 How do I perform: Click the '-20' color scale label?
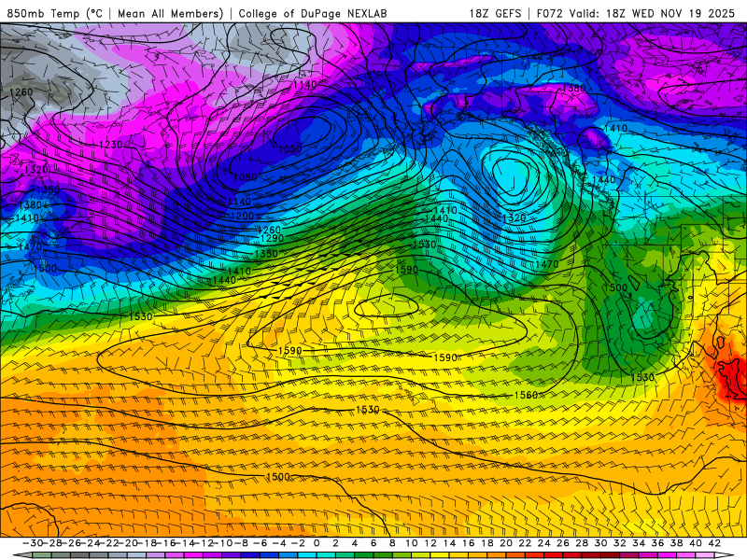(x=128, y=543)
